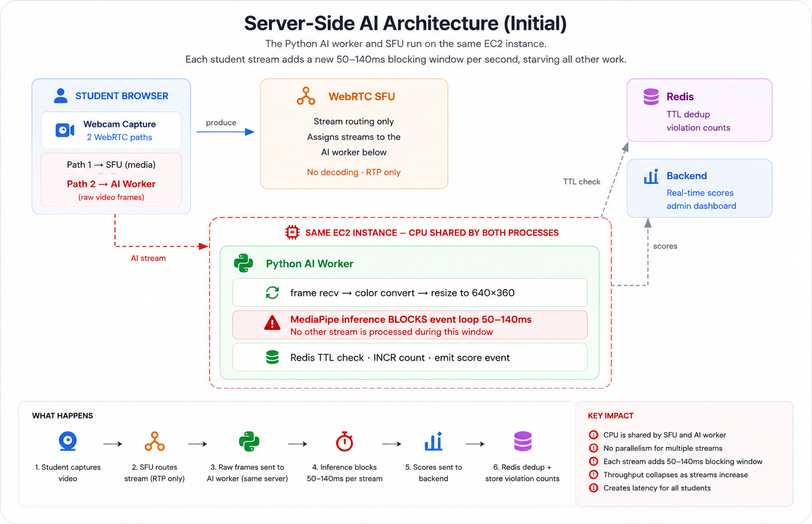Click No other stream is processed text
The width and height of the screenshot is (812, 524).
(x=392, y=332)
